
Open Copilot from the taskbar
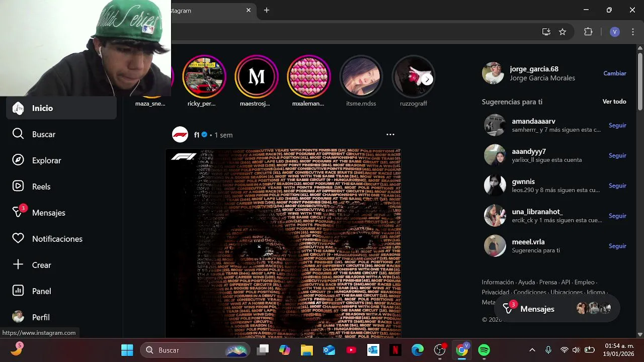pos(285,350)
